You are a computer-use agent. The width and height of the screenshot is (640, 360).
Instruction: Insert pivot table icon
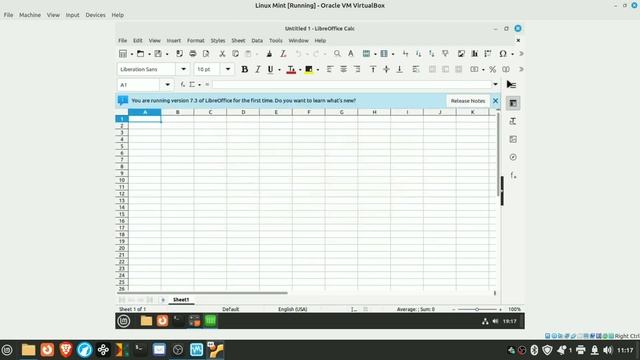point(488,53)
